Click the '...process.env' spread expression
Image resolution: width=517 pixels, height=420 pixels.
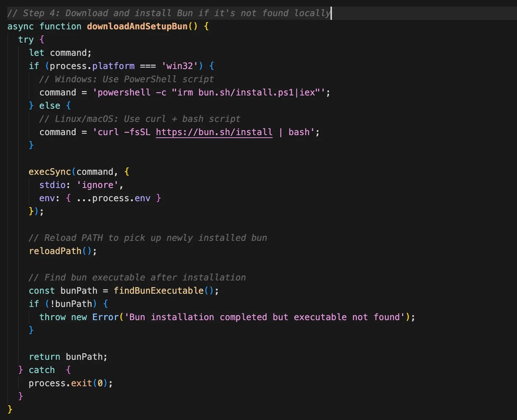pos(113,198)
